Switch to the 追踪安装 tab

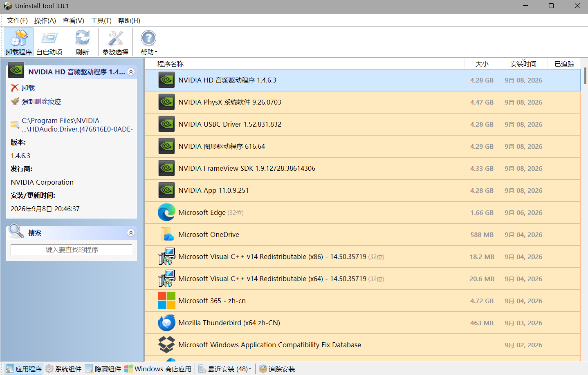click(x=277, y=369)
